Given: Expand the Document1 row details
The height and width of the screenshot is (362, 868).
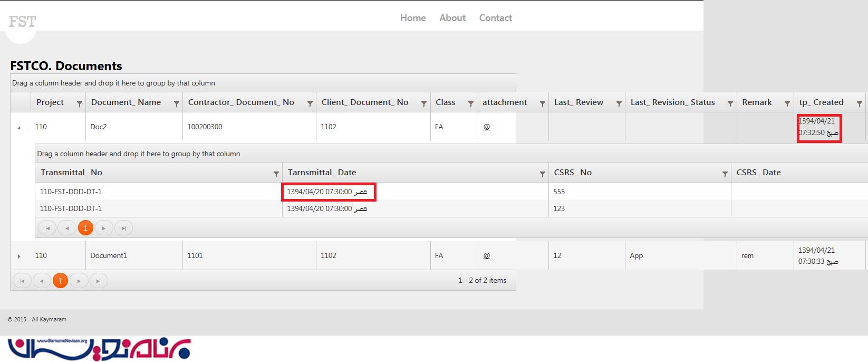Looking at the screenshot, I should (x=19, y=256).
